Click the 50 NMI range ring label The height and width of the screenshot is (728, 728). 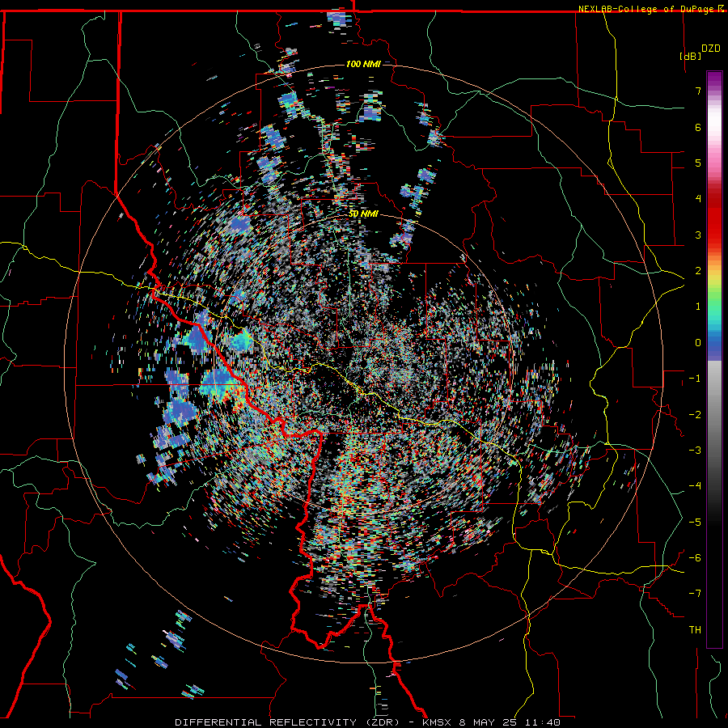pyautogui.click(x=363, y=214)
